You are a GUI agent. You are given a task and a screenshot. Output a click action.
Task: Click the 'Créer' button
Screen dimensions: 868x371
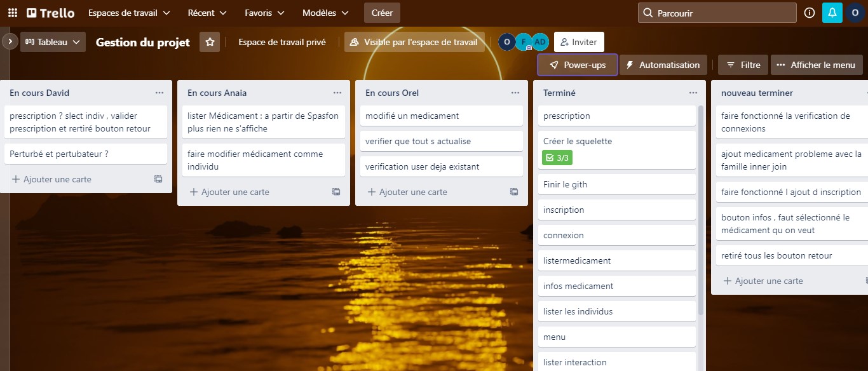tap(383, 13)
